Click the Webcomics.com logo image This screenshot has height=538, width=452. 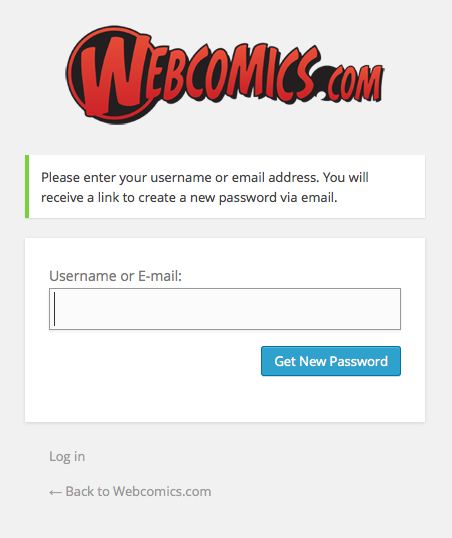pos(225,74)
